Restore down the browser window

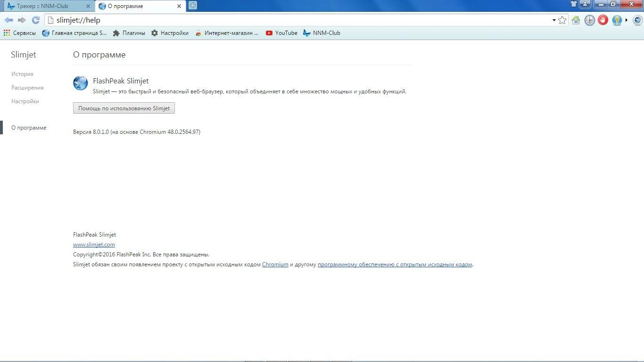point(613,4)
